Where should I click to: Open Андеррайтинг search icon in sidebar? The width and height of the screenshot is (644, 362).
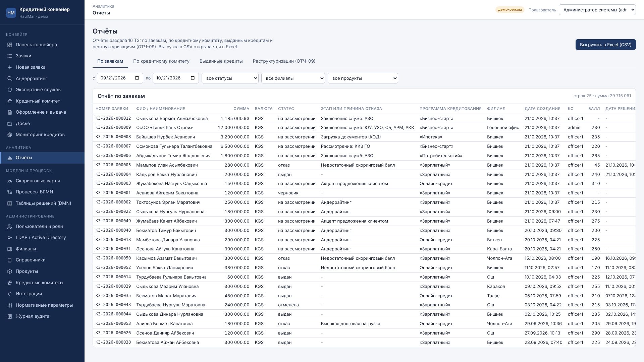(10, 79)
